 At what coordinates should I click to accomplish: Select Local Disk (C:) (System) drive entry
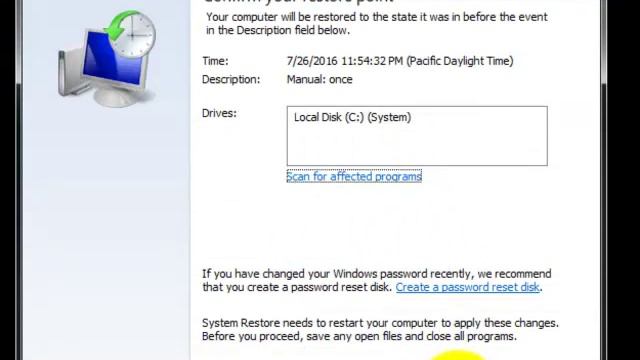tap(352, 118)
